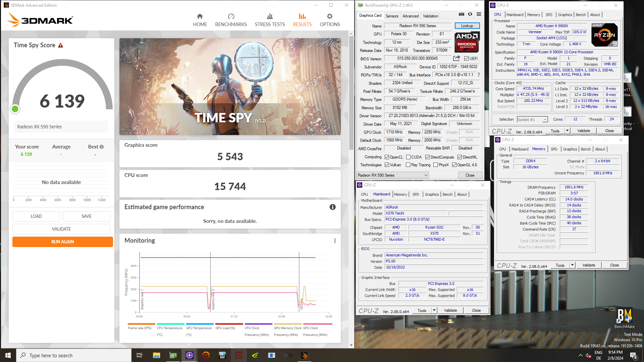Viewport: 644px width, 362px height.
Task: Click the score gauge green indicator
Action: click(15, 109)
